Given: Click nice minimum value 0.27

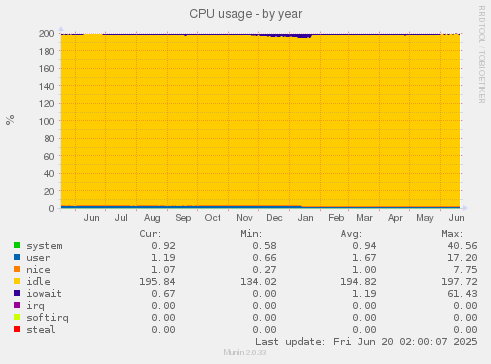Looking at the screenshot, I should [264, 270].
